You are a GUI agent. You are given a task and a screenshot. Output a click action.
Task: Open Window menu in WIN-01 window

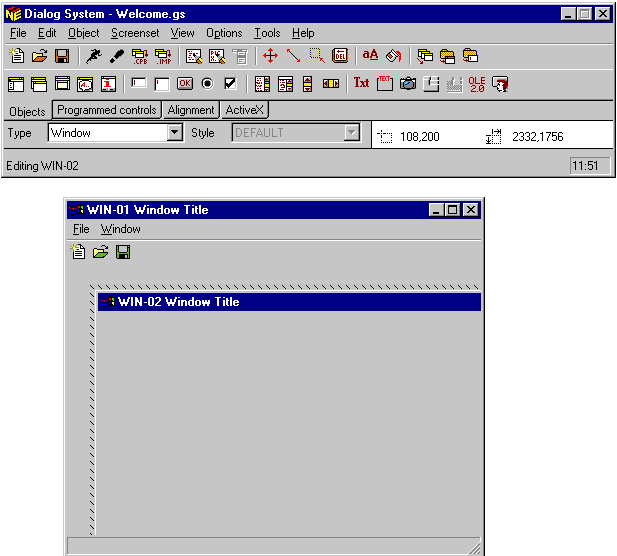pos(120,229)
